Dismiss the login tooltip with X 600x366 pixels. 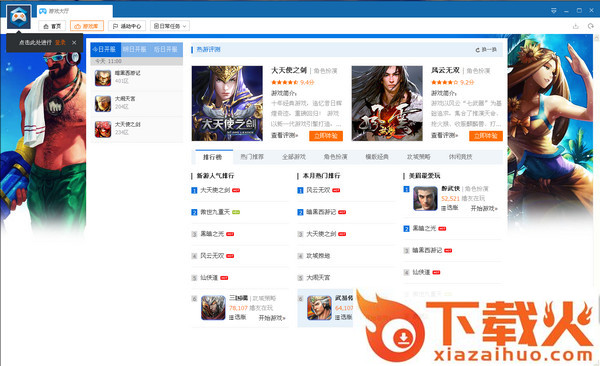(x=74, y=42)
